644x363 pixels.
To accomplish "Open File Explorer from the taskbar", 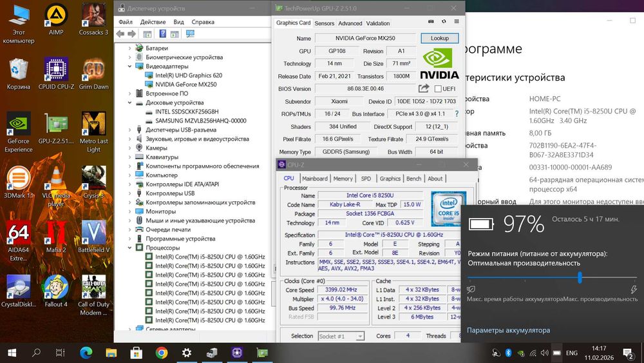I will [x=111, y=353].
